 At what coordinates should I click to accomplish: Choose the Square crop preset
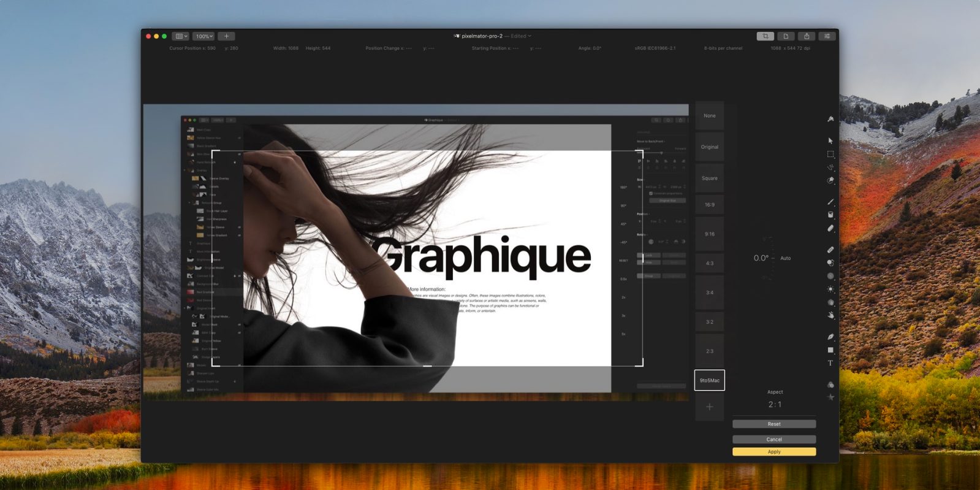[709, 178]
